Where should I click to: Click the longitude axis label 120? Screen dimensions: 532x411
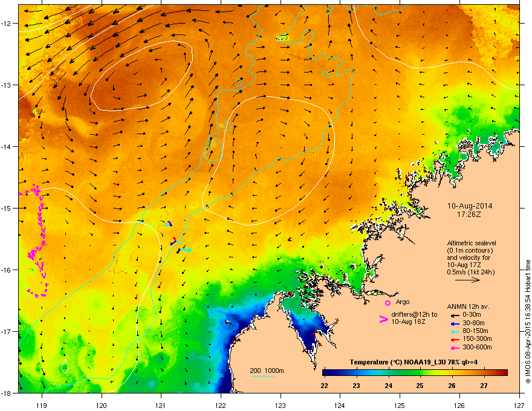[x=102, y=405]
